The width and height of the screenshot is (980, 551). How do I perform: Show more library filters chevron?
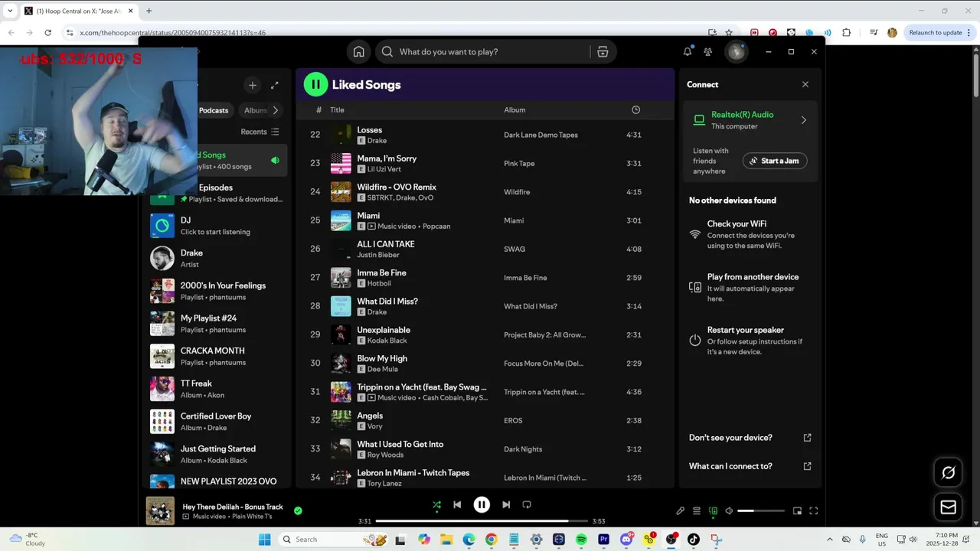276,110
